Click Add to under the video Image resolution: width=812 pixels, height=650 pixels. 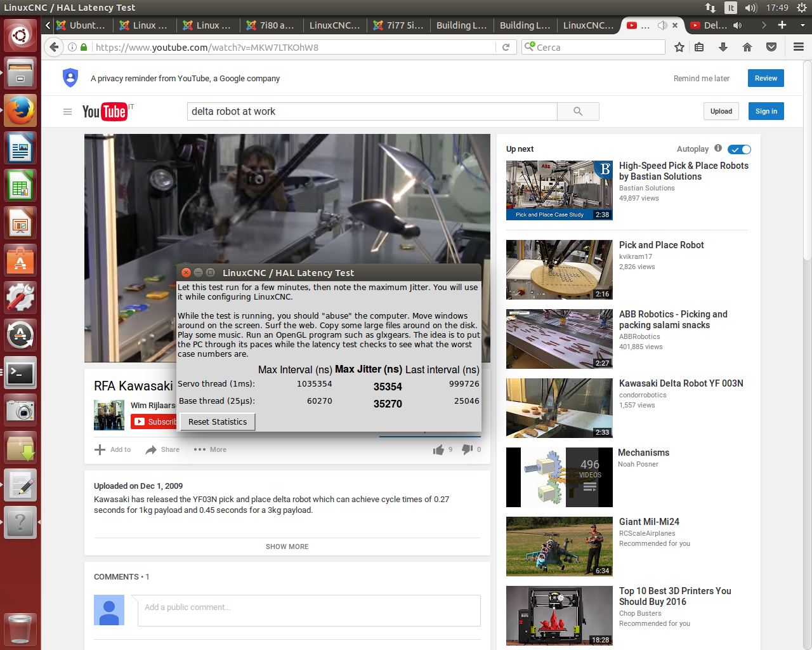(x=112, y=449)
